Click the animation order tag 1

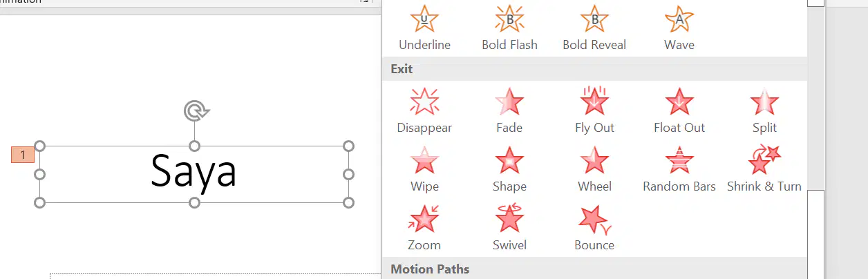23,155
